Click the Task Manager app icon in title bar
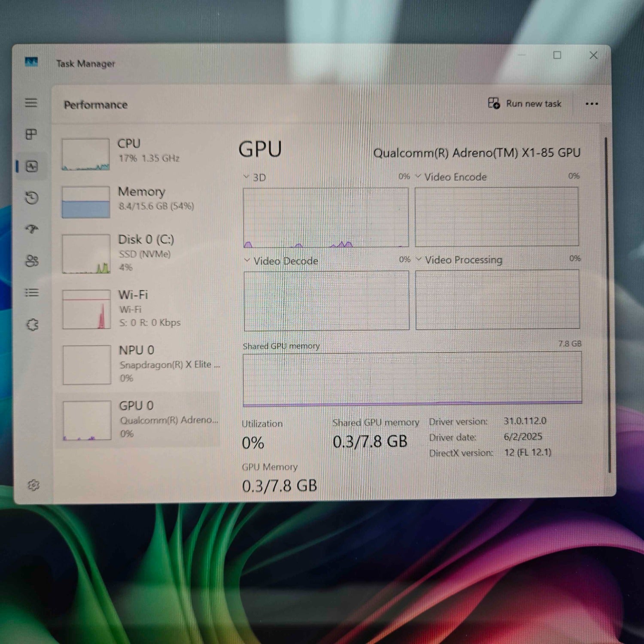 pos(31,62)
